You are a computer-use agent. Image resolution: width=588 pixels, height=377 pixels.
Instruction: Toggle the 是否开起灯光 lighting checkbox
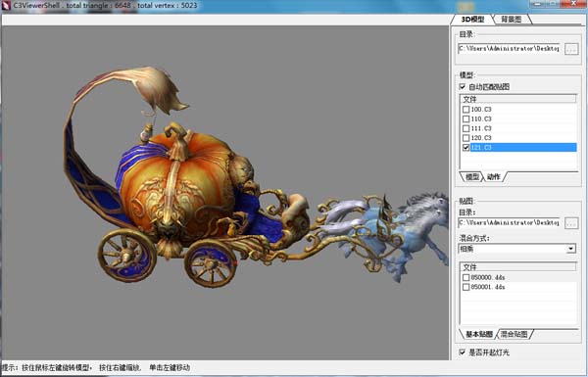coord(463,353)
